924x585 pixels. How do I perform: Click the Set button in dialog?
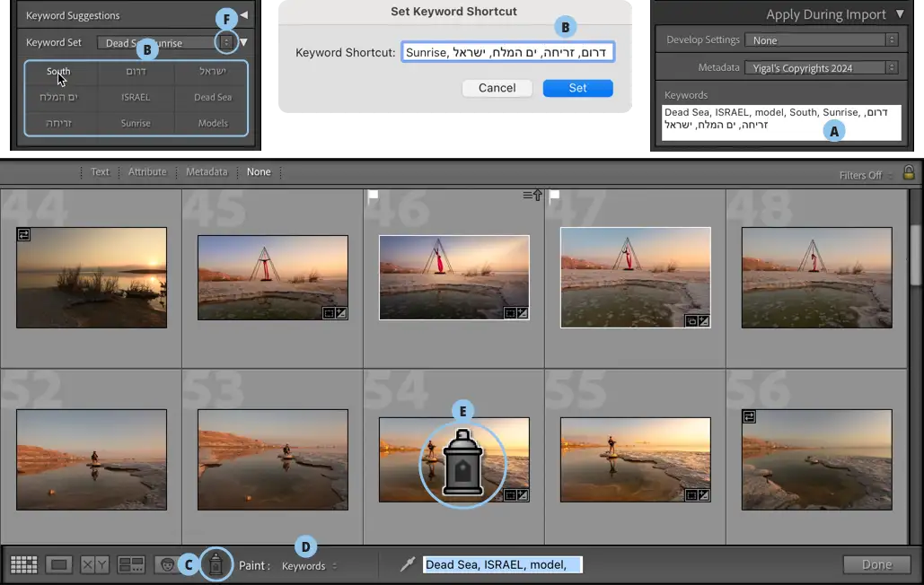tap(577, 88)
